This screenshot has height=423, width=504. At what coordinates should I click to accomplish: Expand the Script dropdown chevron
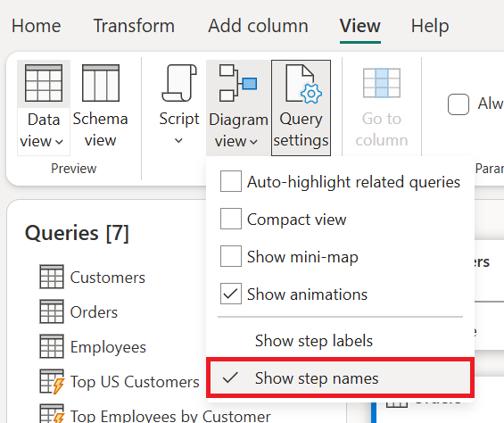[178, 141]
